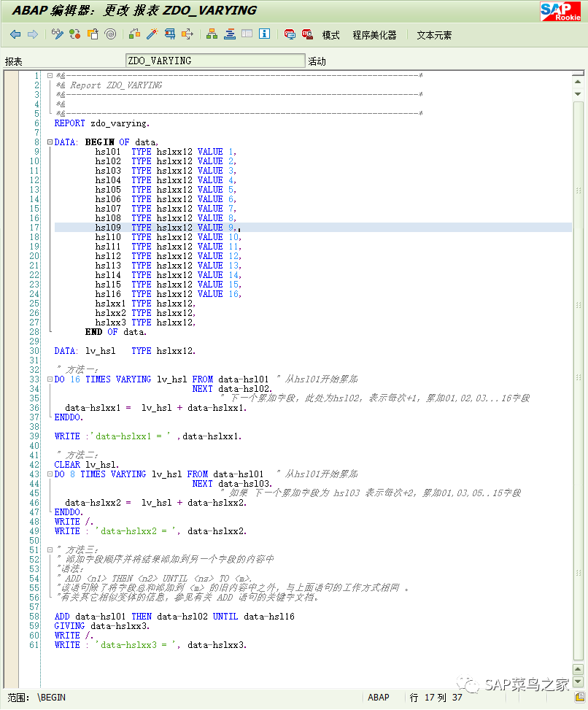Click the bottom-most scroll down arrow
Screen dimensions: 588x710
(x=578, y=682)
